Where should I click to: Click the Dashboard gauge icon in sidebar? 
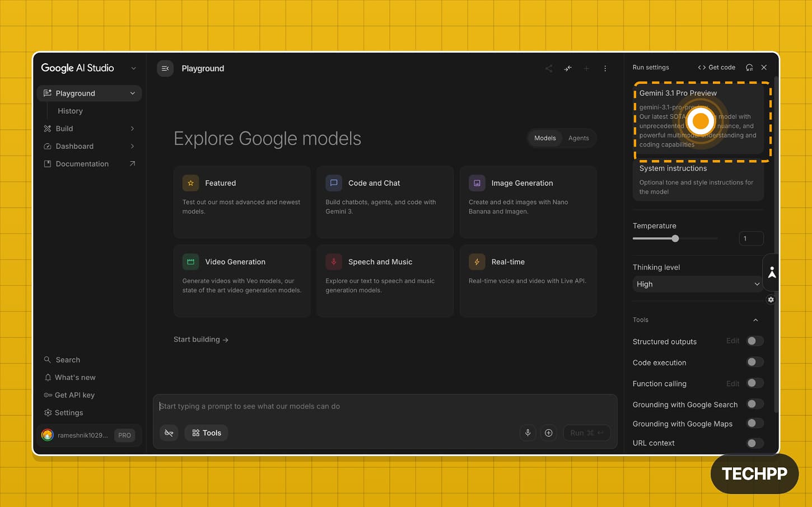point(48,146)
